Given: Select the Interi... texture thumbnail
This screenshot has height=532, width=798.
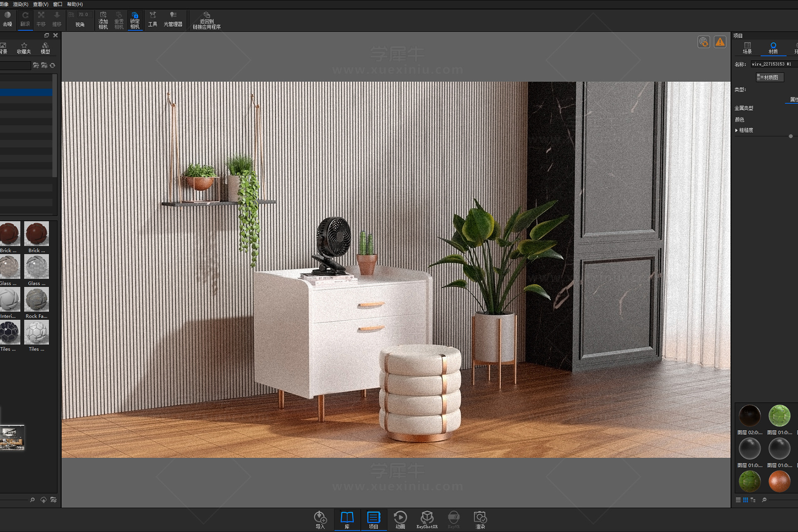Looking at the screenshot, I should (9, 299).
